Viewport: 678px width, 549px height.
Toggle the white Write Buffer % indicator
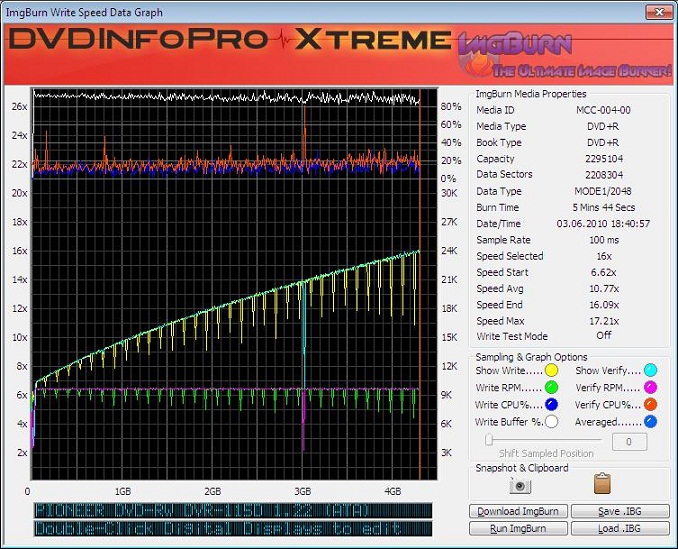coord(550,423)
